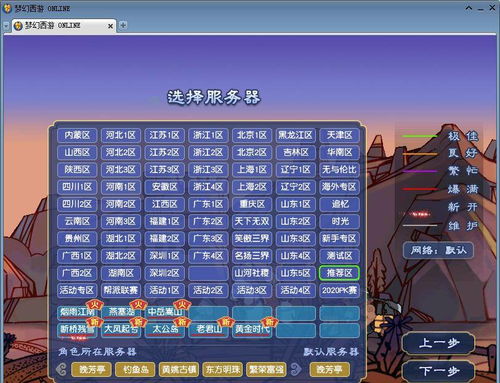Choose the 推荐区 server region
Image resolution: width=500 pixels, height=383 pixels.
[x=339, y=273]
